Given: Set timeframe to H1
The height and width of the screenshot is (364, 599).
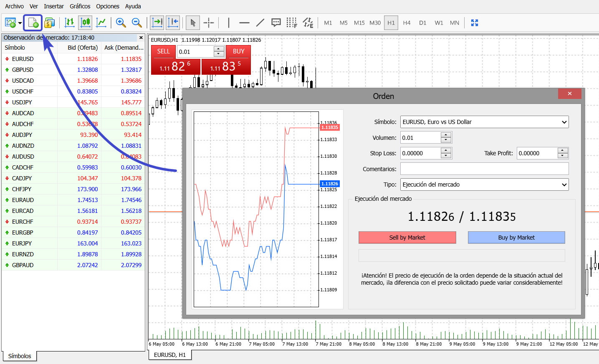Looking at the screenshot, I should coord(391,23).
